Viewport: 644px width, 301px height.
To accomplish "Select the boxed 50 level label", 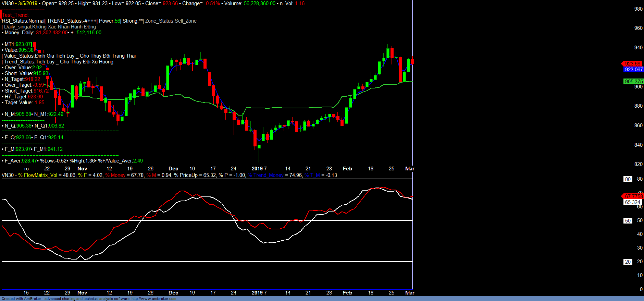I will [628, 220].
